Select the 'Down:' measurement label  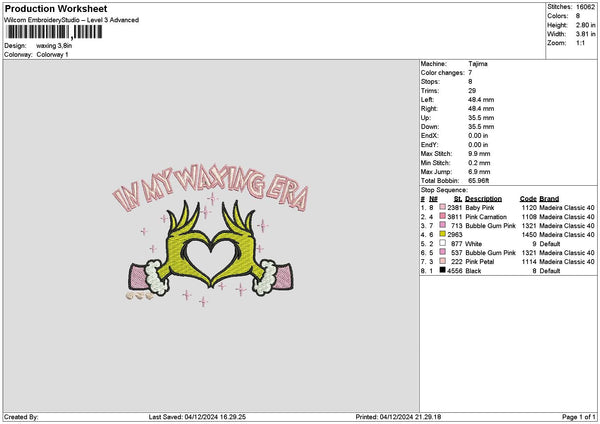(430, 127)
